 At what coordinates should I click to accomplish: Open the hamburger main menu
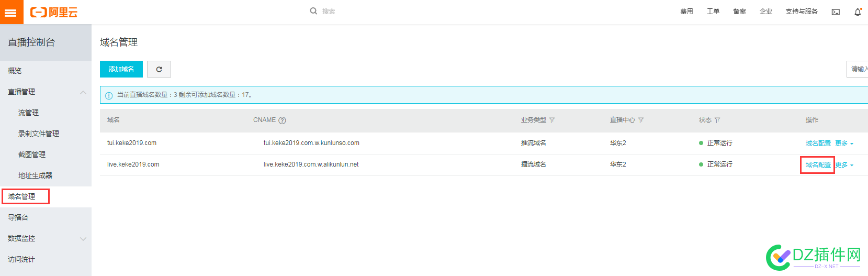11,12
